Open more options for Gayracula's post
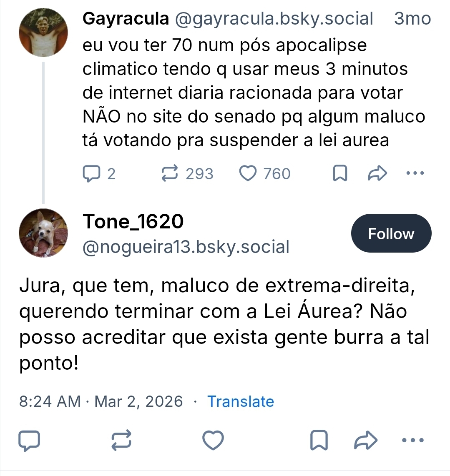Viewport: 450px width, 476px height. tap(415, 173)
